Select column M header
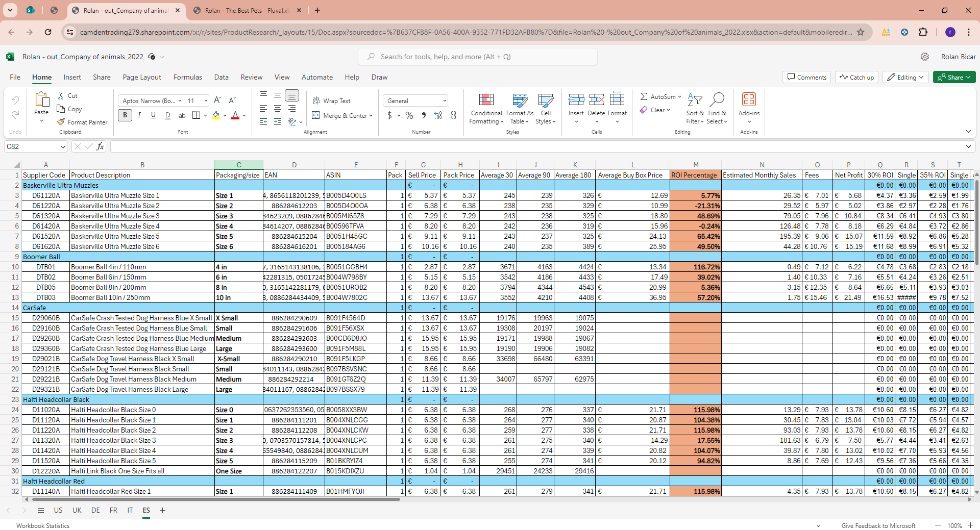This screenshot has height=530, width=980. pos(695,165)
